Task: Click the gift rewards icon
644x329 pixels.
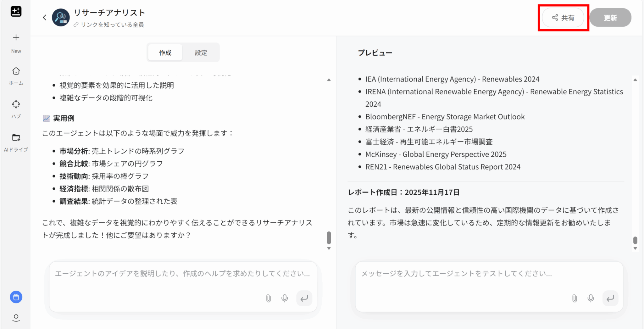Action: click(x=16, y=297)
